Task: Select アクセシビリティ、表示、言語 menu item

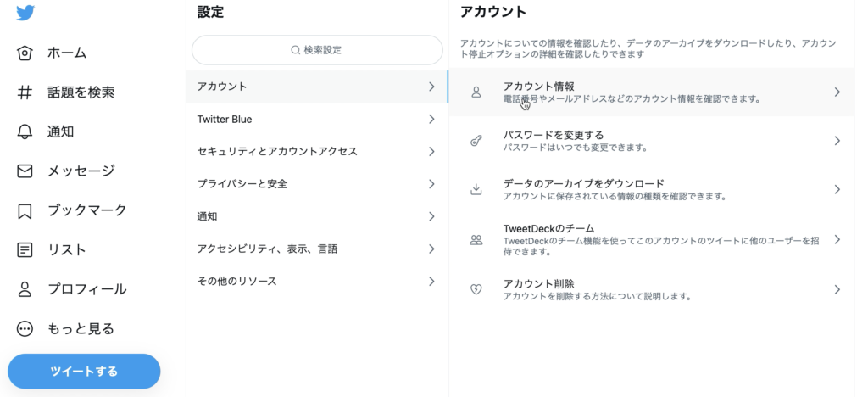Action: click(317, 249)
